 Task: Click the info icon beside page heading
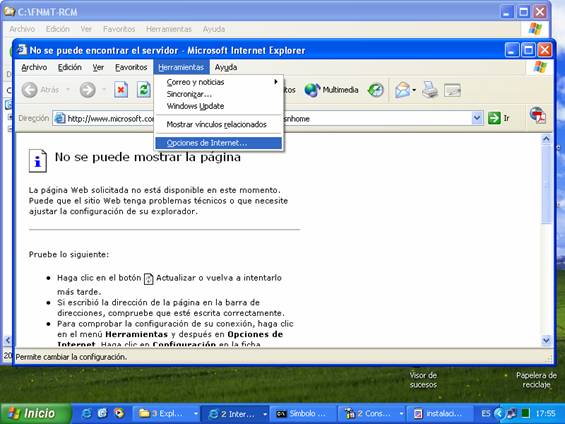(x=38, y=161)
